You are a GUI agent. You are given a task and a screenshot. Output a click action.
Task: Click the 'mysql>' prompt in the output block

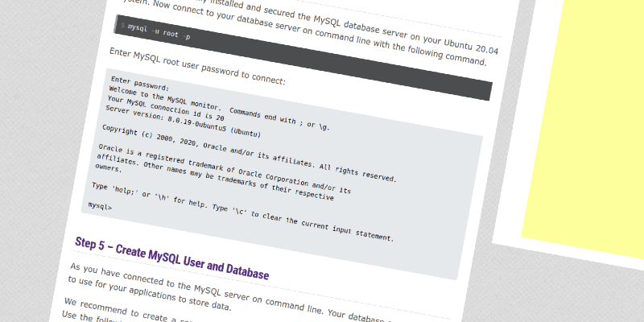point(100,207)
